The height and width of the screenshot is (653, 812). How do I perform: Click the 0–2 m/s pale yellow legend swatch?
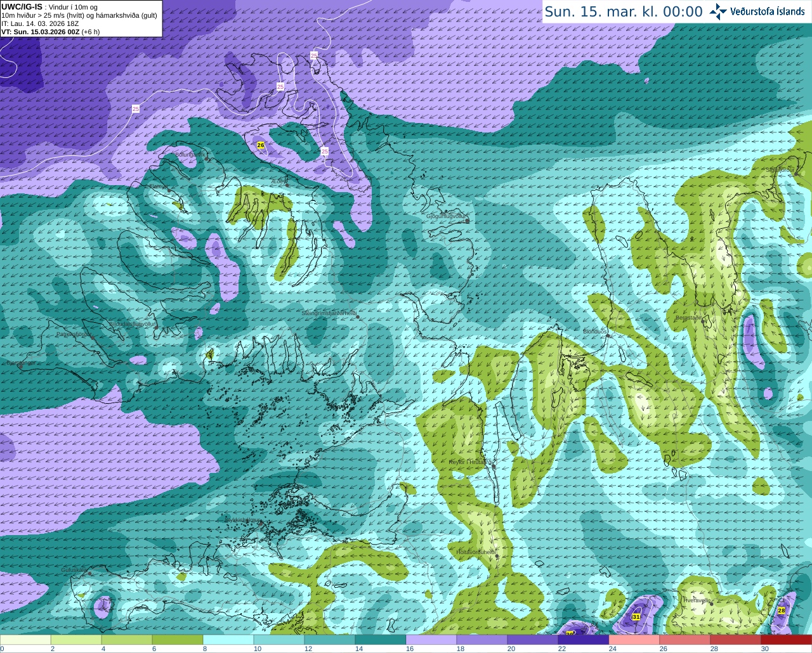click(25, 640)
